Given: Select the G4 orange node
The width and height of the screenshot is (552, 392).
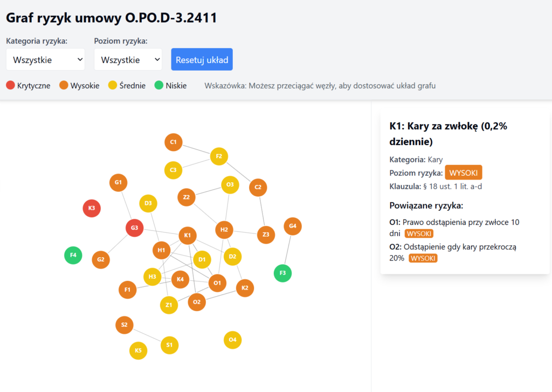Looking at the screenshot, I should coord(293,226).
